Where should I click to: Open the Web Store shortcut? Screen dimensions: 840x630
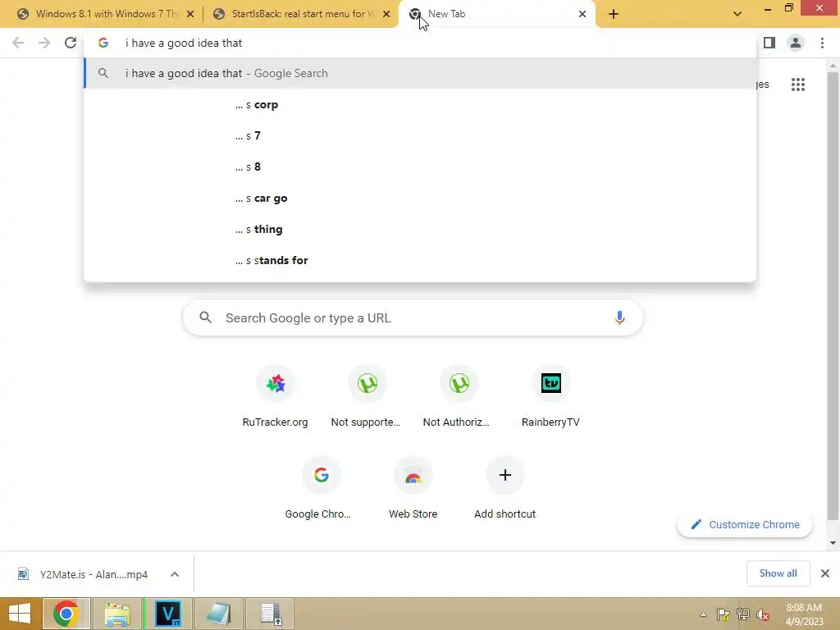(413, 489)
